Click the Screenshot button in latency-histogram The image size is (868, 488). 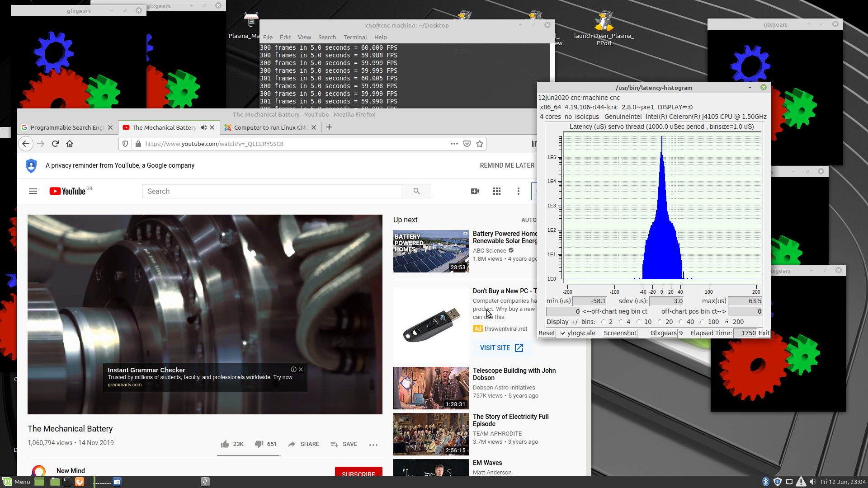(x=620, y=333)
